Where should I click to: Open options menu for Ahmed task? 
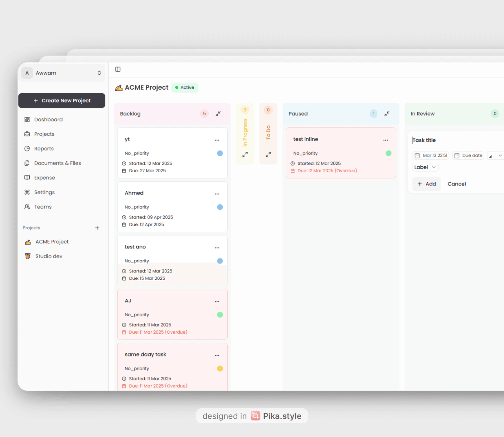coord(217,194)
